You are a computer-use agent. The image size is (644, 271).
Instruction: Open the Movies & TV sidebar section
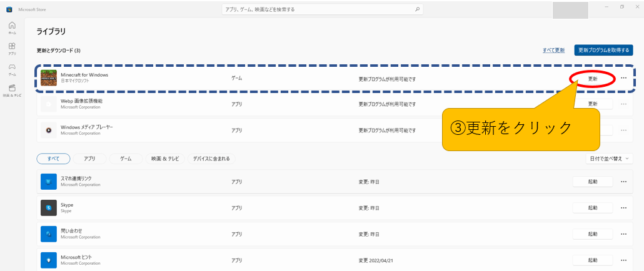click(13, 90)
